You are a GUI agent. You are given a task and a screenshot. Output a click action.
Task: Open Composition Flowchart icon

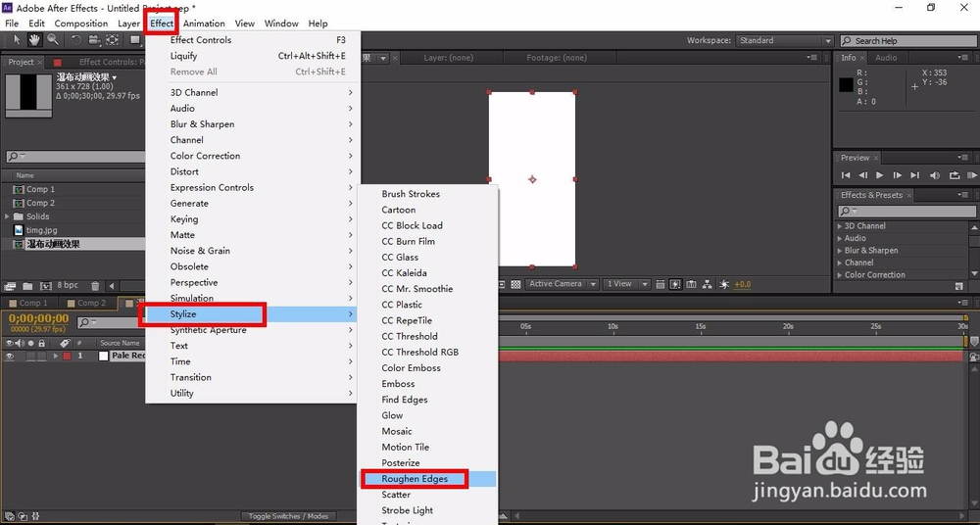pos(707,284)
